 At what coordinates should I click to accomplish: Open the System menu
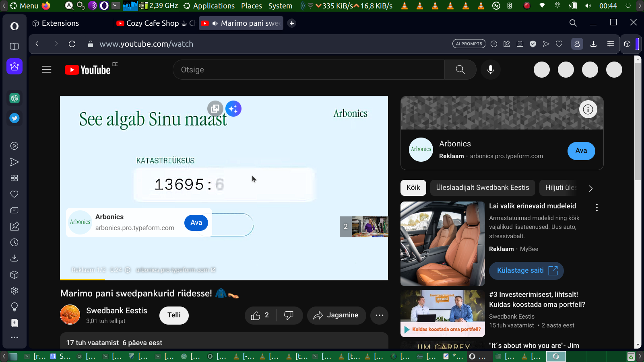point(280,6)
